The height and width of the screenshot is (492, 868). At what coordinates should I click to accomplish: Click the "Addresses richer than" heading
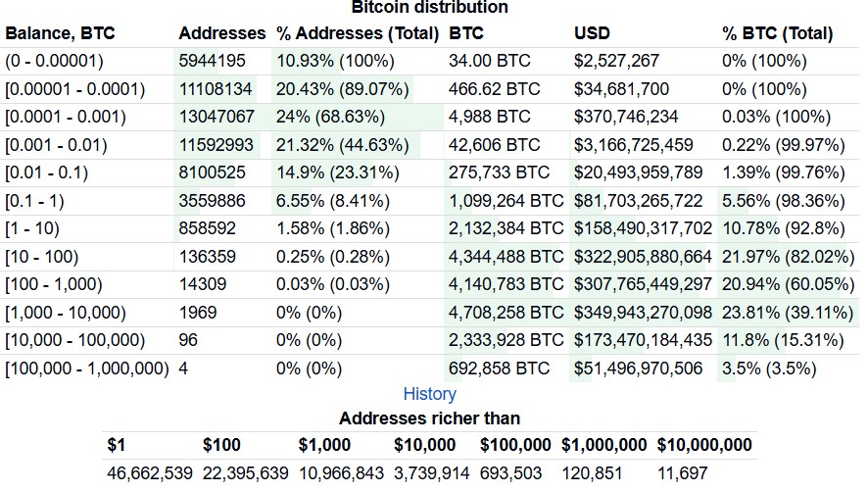pyautogui.click(x=429, y=418)
